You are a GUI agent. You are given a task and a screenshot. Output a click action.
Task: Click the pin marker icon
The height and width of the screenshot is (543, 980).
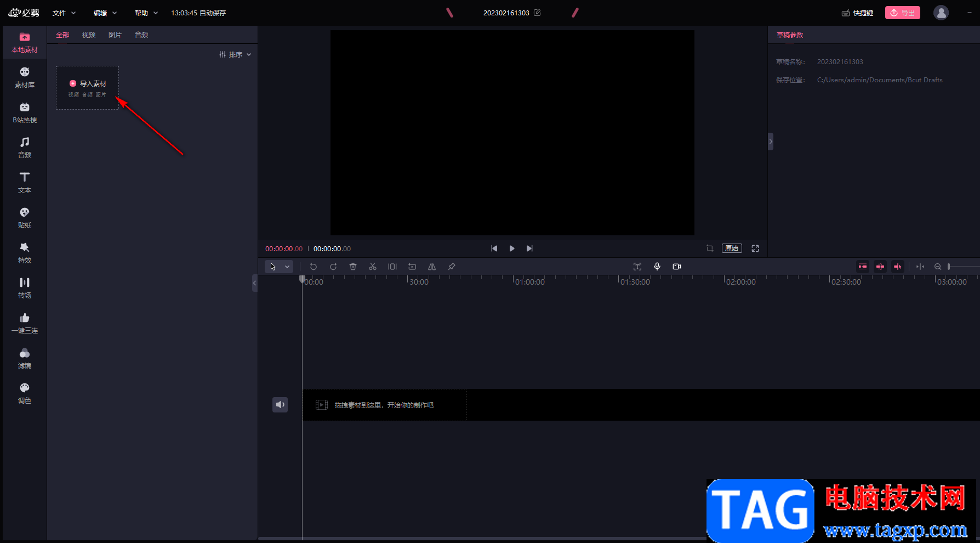tap(452, 267)
